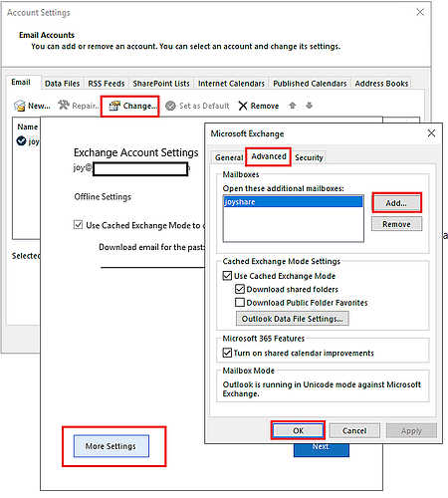Click the New account envelope icon
The image size is (448, 498).
[x=20, y=106]
